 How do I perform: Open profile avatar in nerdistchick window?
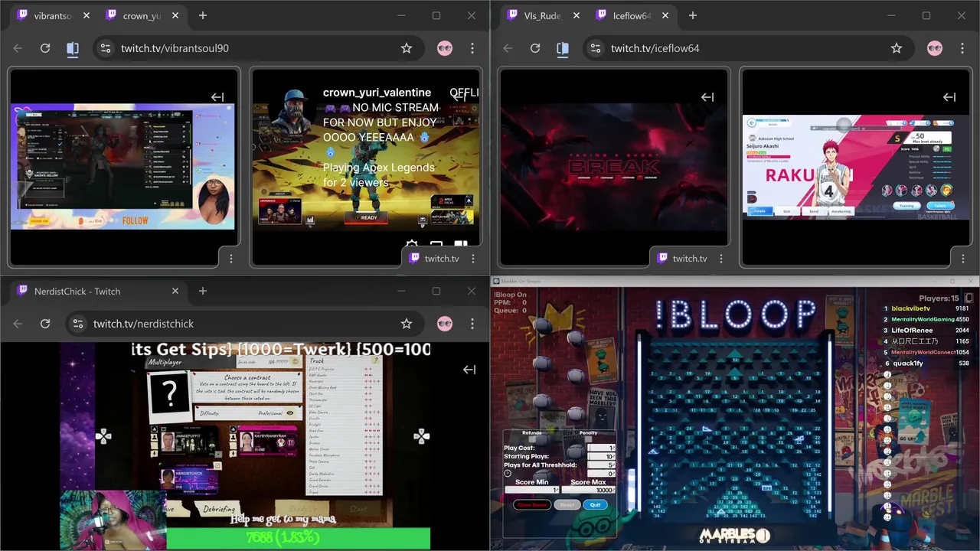click(445, 324)
